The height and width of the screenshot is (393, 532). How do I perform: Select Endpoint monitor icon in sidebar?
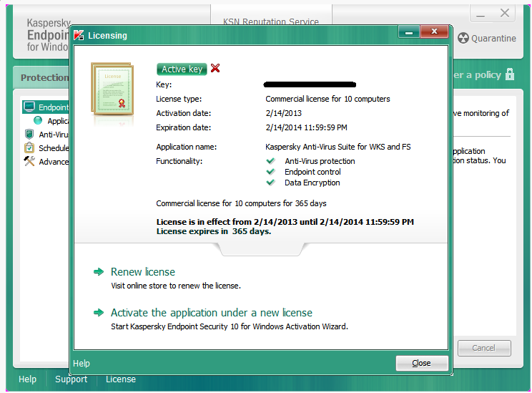pyautogui.click(x=29, y=107)
